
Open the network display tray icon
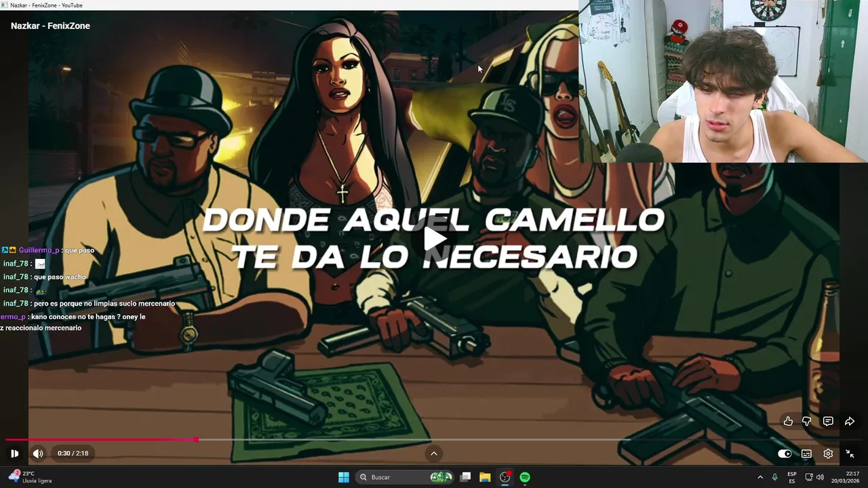coord(808,477)
